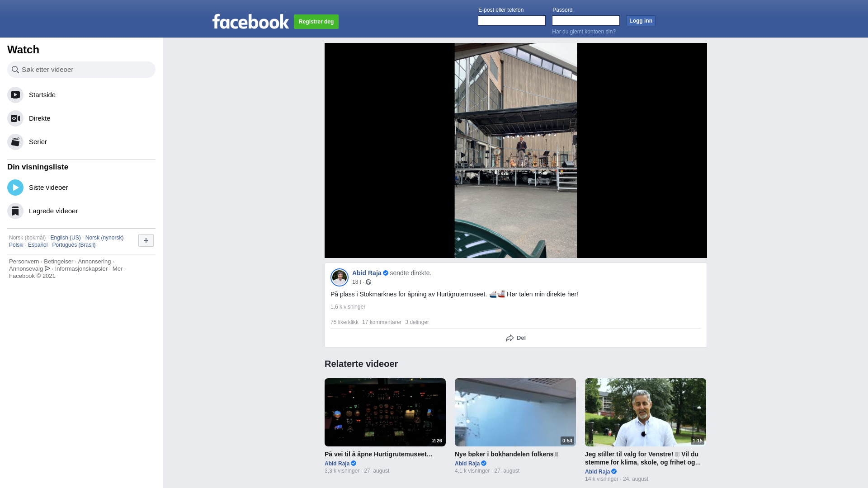This screenshot has height=488, width=868.
Task: Expand the Mer footer link
Action: click(118, 269)
